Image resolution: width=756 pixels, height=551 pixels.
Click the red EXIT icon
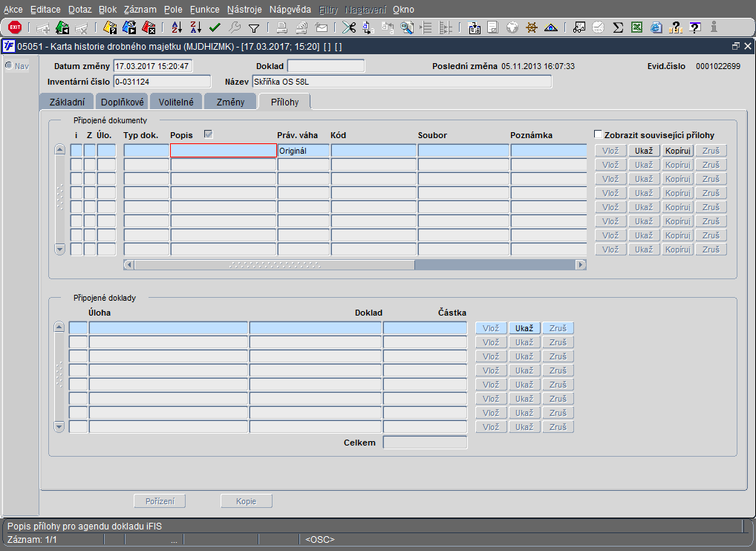point(14,27)
